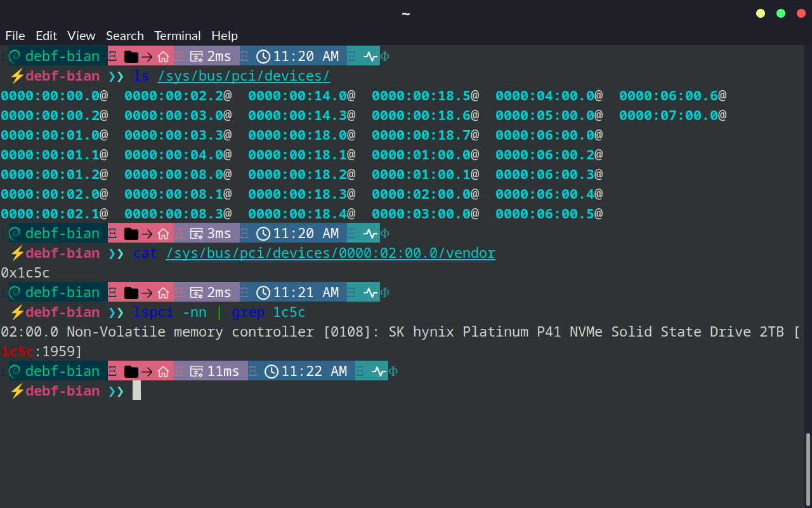The image size is (812, 508).
Task: Click the clock icon beside 11:22 AM
Action: point(272,371)
